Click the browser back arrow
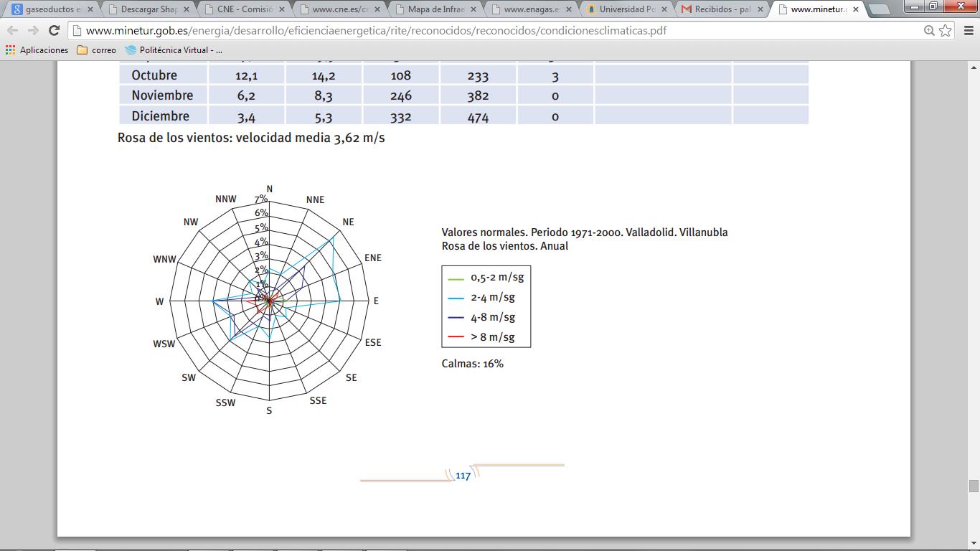This screenshot has width=980, height=551. coord(12,31)
